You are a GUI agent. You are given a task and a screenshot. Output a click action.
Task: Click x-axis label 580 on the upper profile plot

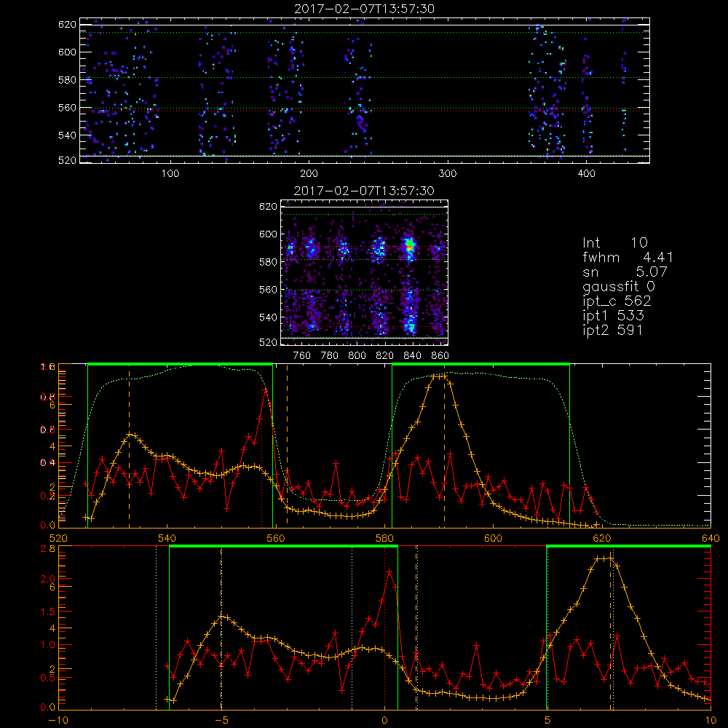point(384,538)
